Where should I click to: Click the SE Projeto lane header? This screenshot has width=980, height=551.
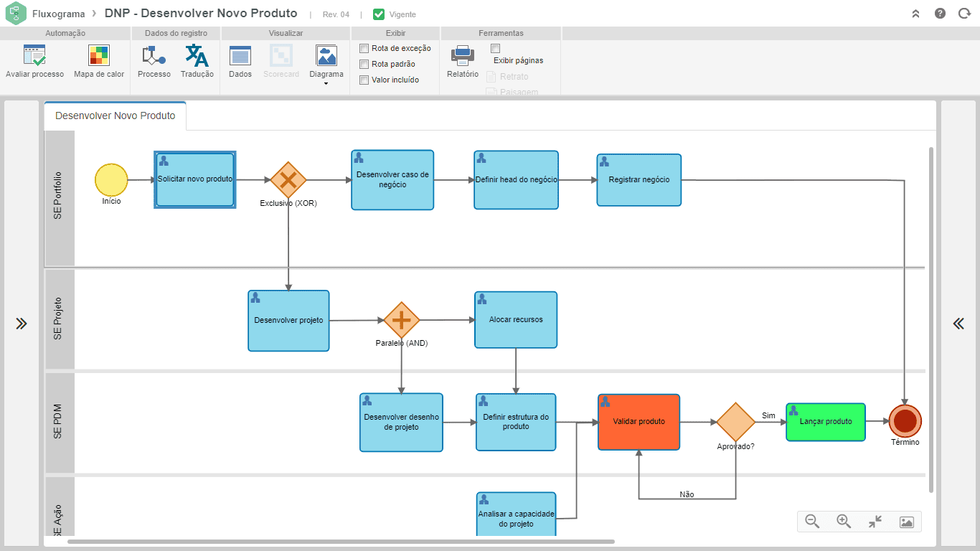click(60, 319)
